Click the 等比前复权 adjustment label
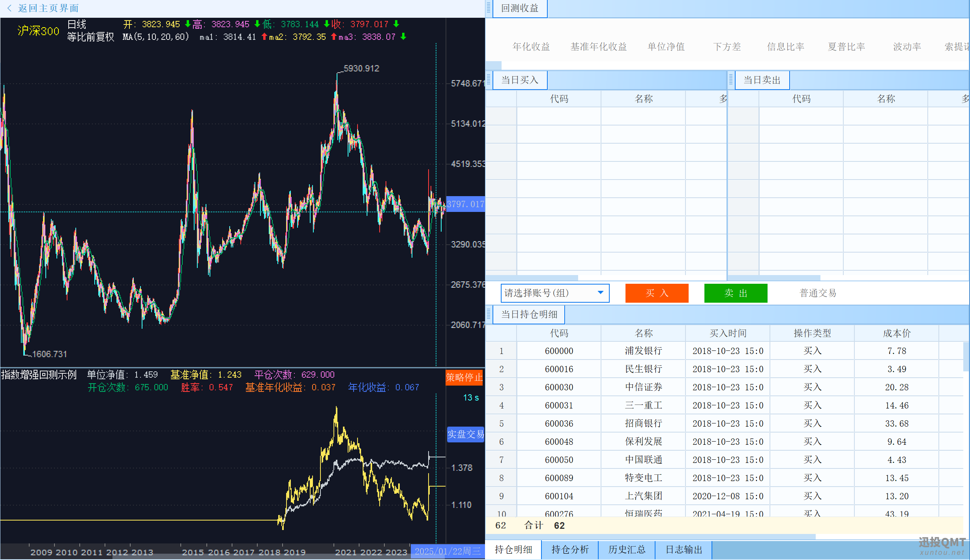 pos(91,37)
